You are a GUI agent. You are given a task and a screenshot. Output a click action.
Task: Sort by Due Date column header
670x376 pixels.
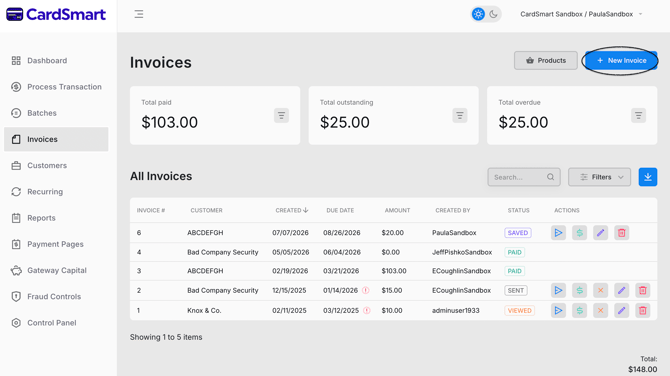click(340, 210)
